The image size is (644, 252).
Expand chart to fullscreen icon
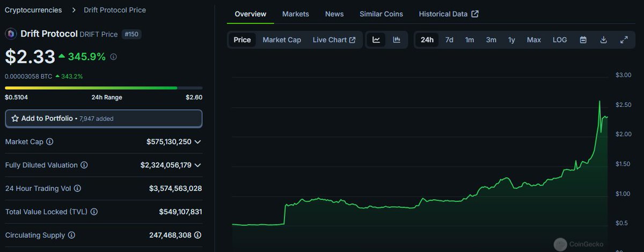click(624, 40)
